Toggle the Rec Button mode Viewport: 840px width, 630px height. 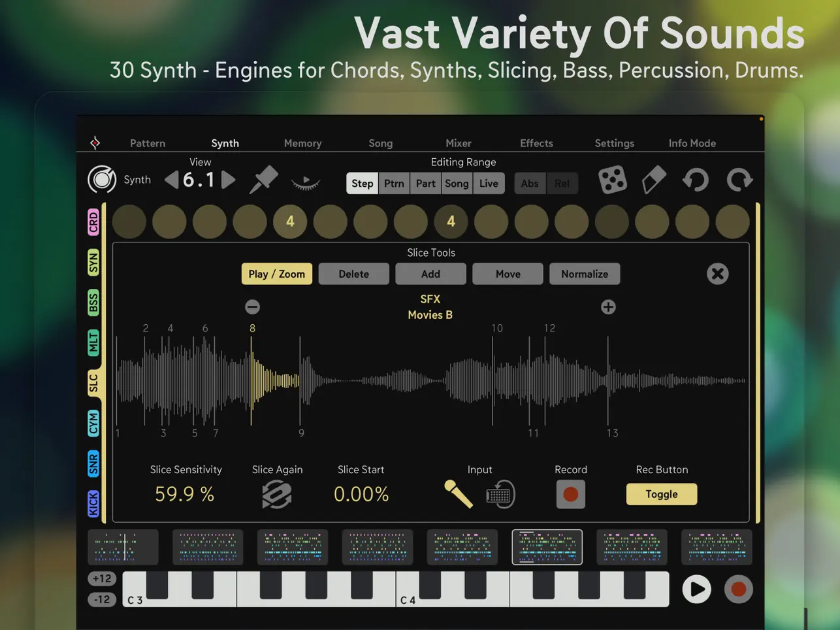point(662,494)
